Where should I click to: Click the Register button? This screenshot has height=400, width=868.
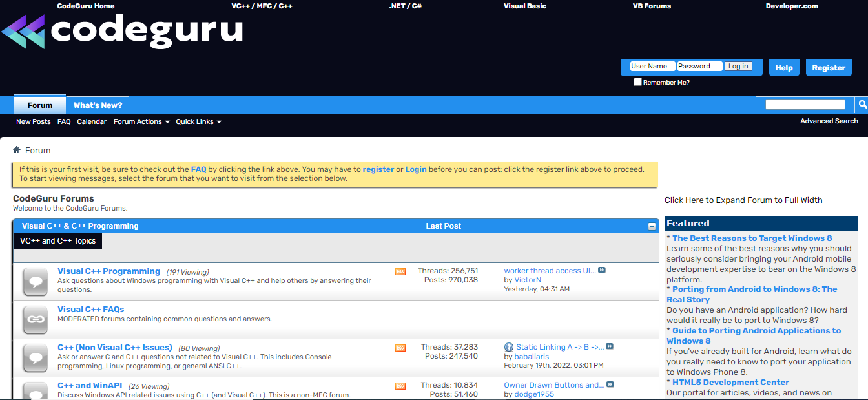click(x=829, y=68)
